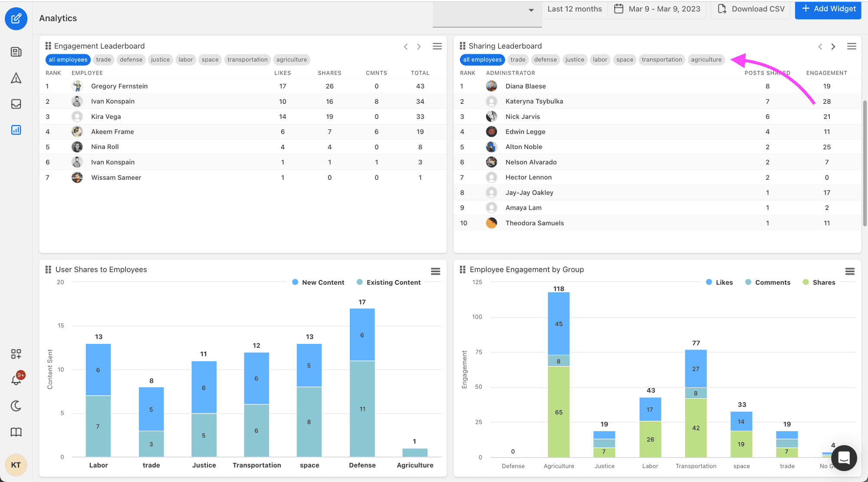Toggle 'justice' filter in Engagement Leaderboard

tap(159, 59)
